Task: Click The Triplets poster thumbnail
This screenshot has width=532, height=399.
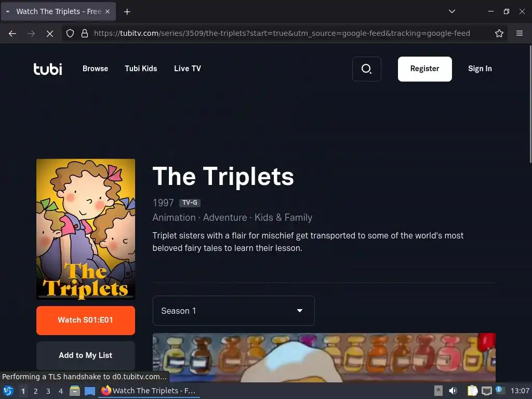Action: click(x=86, y=229)
